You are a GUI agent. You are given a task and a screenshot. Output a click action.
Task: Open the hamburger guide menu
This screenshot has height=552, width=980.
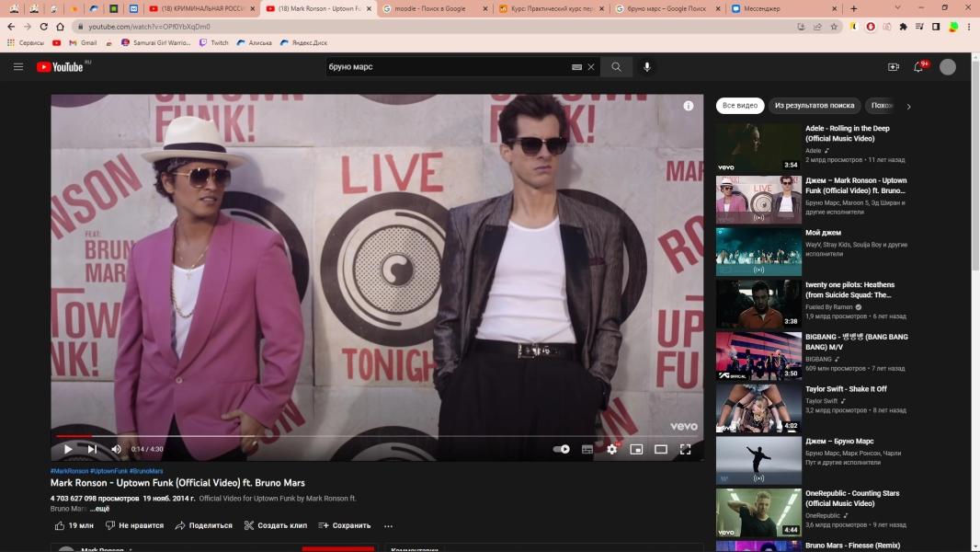click(18, 67)
